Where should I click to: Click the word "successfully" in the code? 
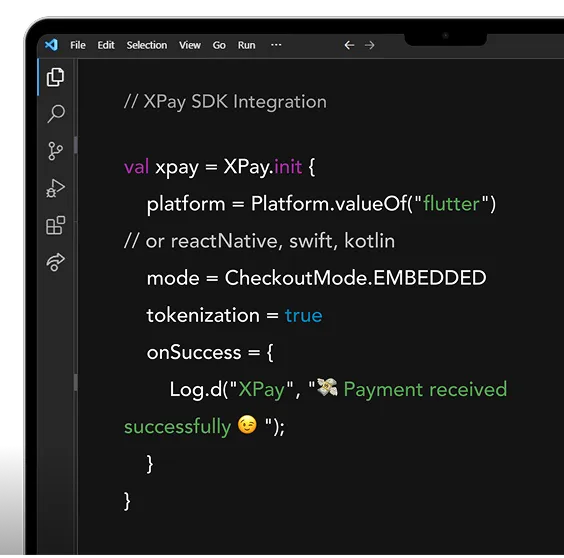click(177, 427)
